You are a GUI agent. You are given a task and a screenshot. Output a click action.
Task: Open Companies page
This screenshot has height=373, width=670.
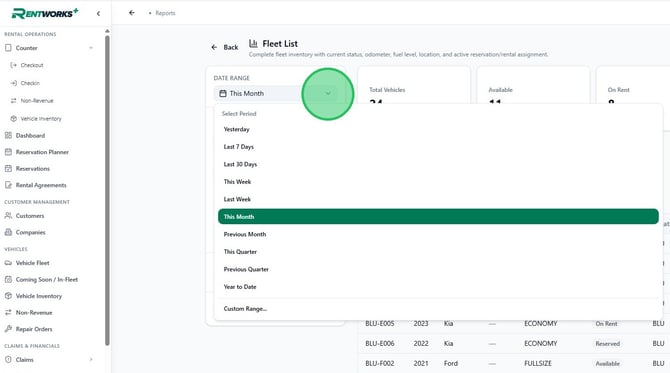click(30, 232)
